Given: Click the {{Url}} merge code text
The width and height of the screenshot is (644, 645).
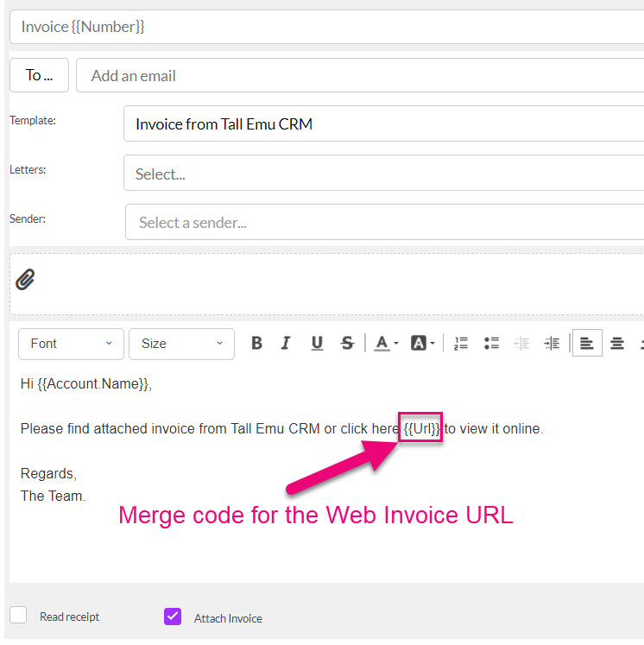Looking at the screenshot, I should click(x=421, y=428).
